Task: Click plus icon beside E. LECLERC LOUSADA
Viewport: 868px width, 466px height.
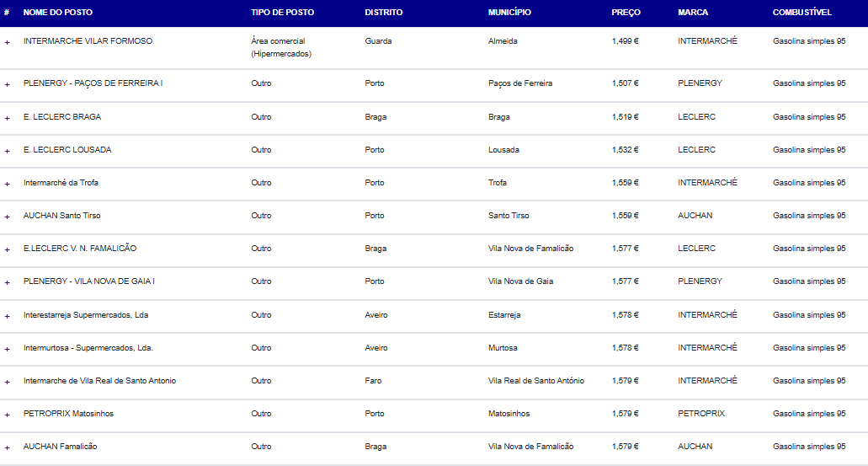Action: 8,150
